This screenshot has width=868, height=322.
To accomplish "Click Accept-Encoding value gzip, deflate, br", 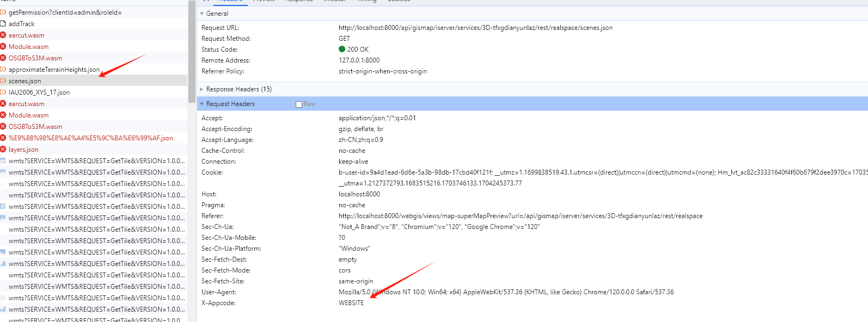I will pos(361,129).
